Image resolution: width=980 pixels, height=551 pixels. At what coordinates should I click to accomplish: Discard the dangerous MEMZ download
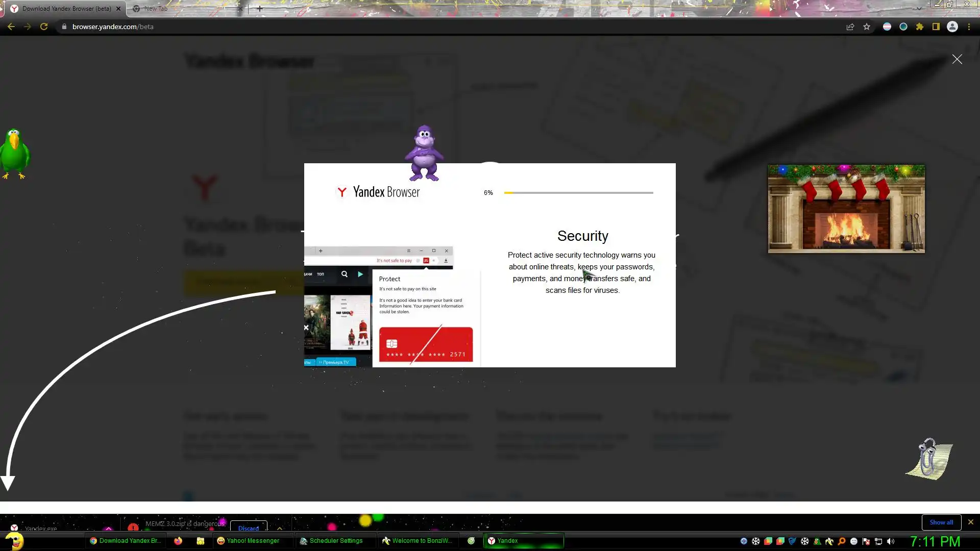click(x=249, y=528)
